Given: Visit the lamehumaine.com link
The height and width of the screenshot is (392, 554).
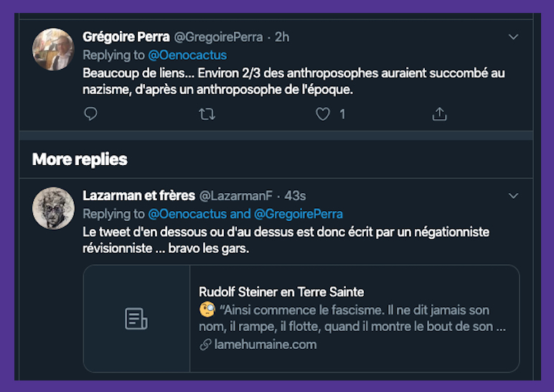Looking at the screenshot, I should point(265,345).
